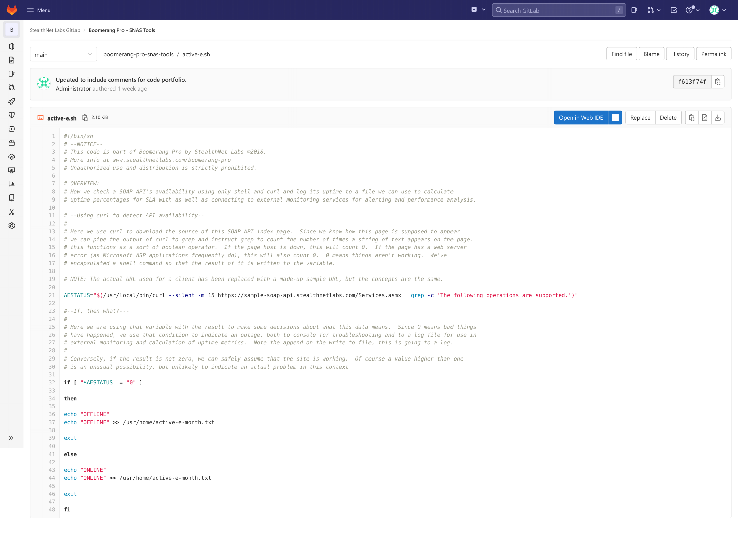Open the Web IDE dropdown arrow

(615, 118)
